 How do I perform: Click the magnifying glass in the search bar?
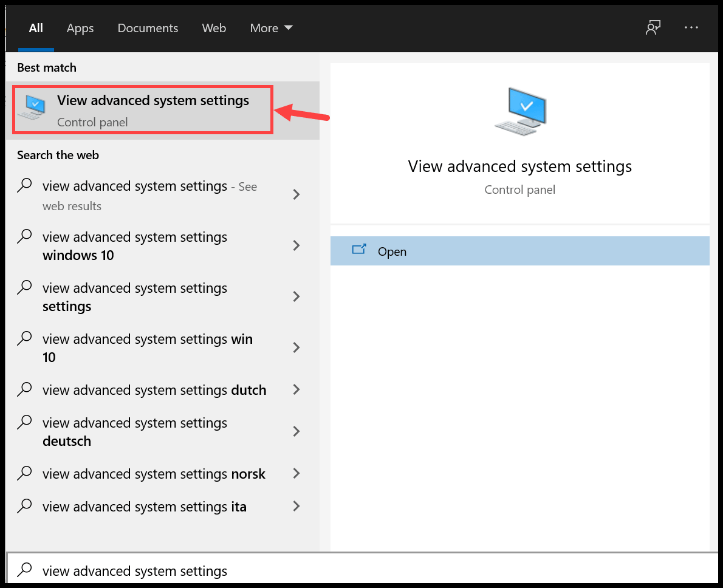click(24, 570)
